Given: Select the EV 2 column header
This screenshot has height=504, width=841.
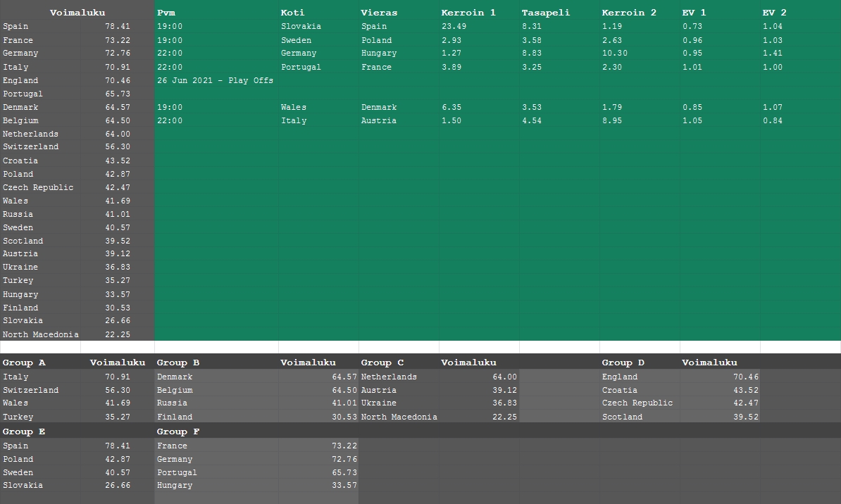Looking at the screenshot, I should tap(774, 13).
